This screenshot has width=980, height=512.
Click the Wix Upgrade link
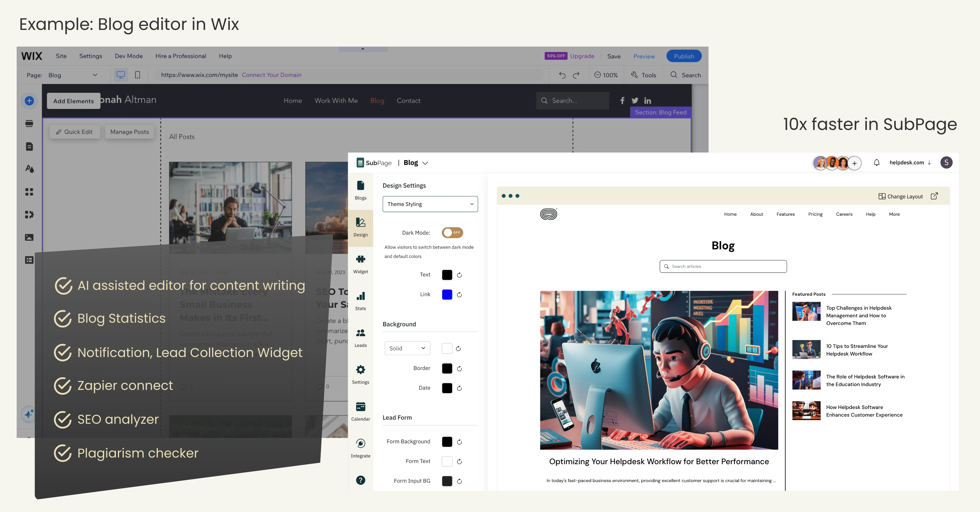(x=582, y=56)
